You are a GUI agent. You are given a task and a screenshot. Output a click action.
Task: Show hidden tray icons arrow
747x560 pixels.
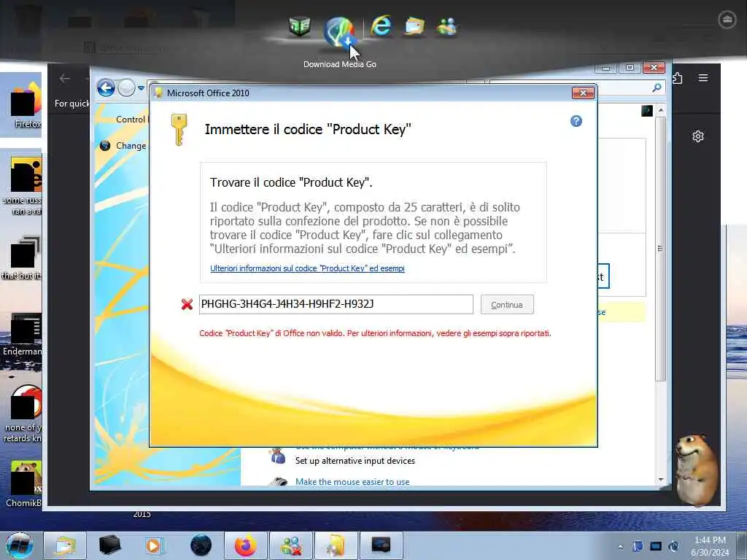(x=620, y=546)
